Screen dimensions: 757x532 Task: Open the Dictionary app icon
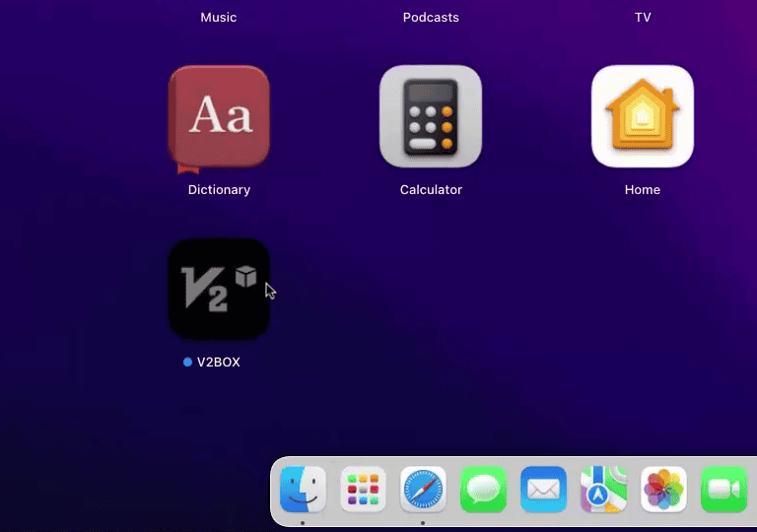pyautogui.click(x=219, y=116)
